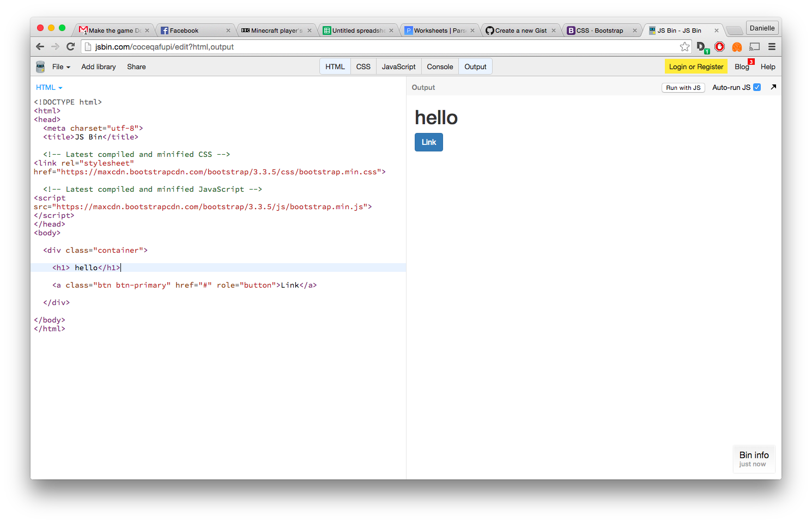The height and width of the screenshot is (523, 812).
Task: Open the red stop-hand ad blocker extension
Action: click(720, 47)
